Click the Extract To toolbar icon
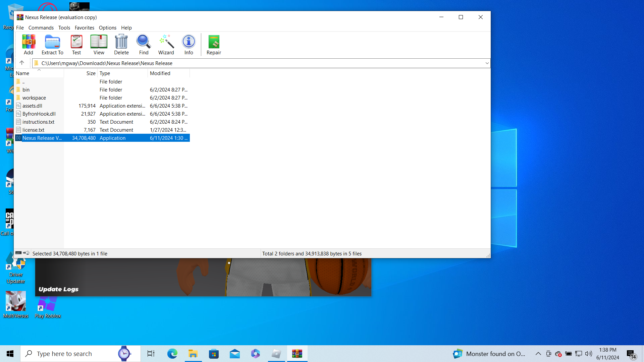The height and width of the screenshot is (362, 644). (x=52, y=44)
